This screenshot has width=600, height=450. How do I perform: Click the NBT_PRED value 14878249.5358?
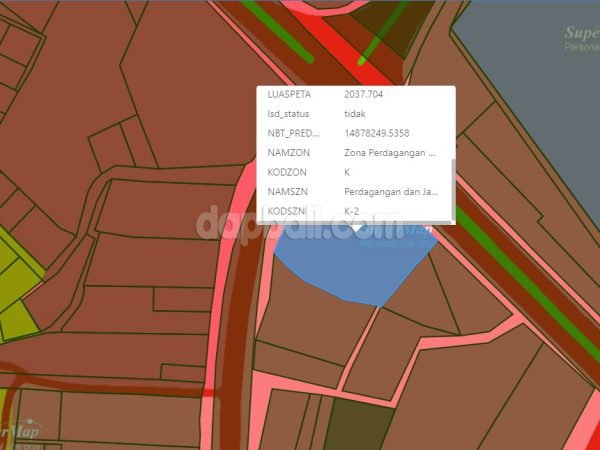(376, 133)
